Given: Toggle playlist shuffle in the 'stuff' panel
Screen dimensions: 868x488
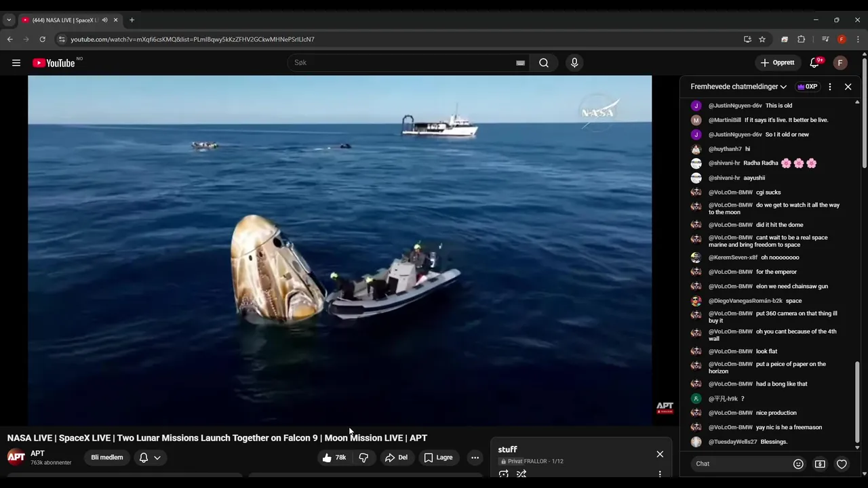Looking at the screenshot, I should (521, 474).
